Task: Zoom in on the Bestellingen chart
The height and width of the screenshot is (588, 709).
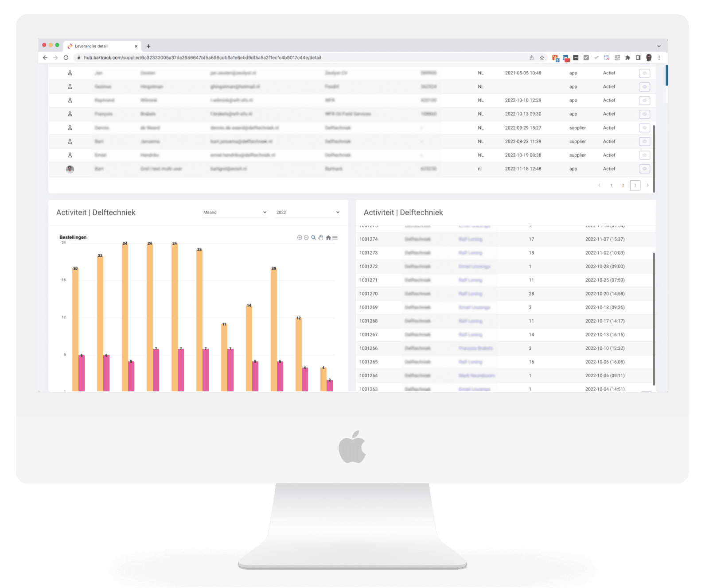Action: coord(300,238)
